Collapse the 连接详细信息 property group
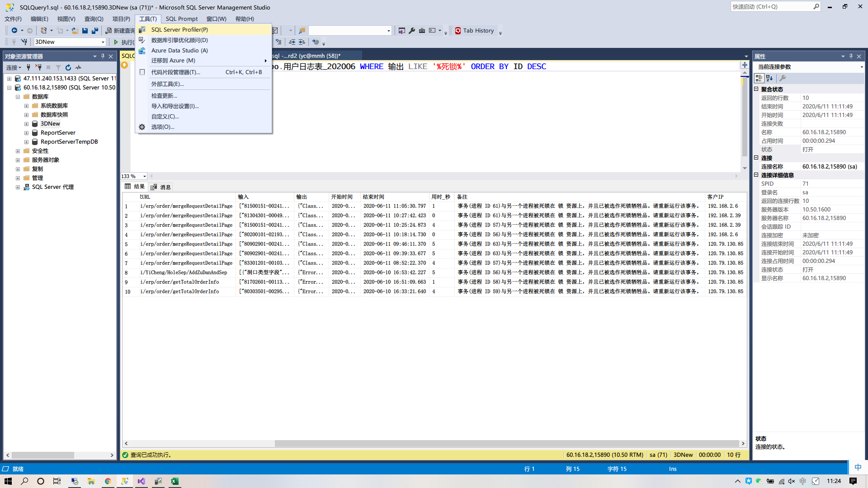 click(x=756, y=175)
